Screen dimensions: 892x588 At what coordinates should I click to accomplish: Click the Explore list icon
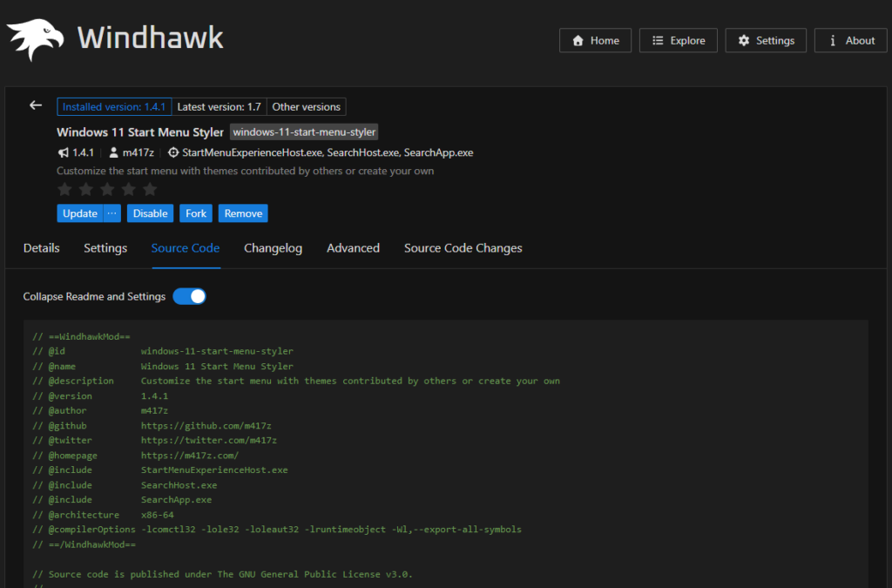[658, 40]
